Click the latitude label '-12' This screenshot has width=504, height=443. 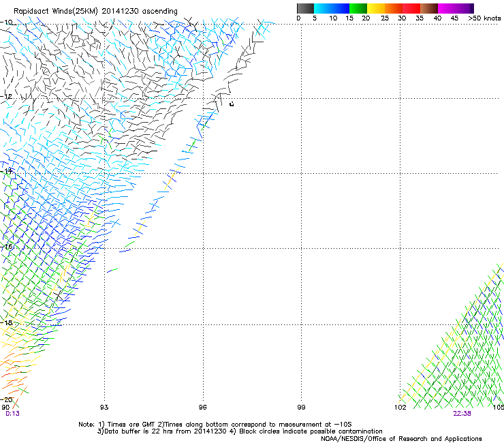pyautogui.click(x=6, y=97)
